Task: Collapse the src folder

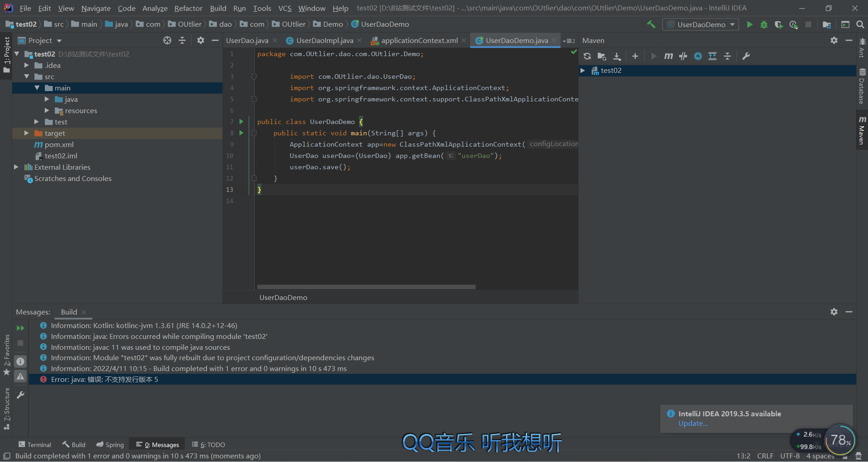Action: (27, 76)
